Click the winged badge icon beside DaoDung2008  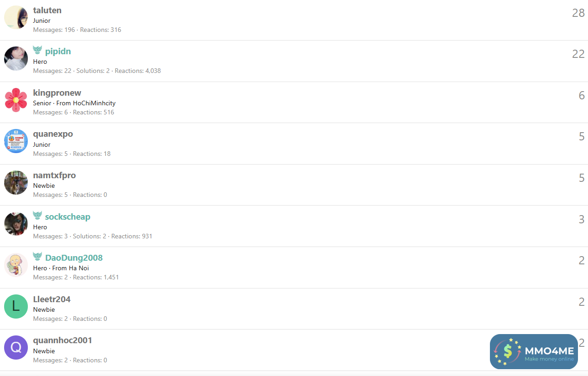(x=37, y=257)
